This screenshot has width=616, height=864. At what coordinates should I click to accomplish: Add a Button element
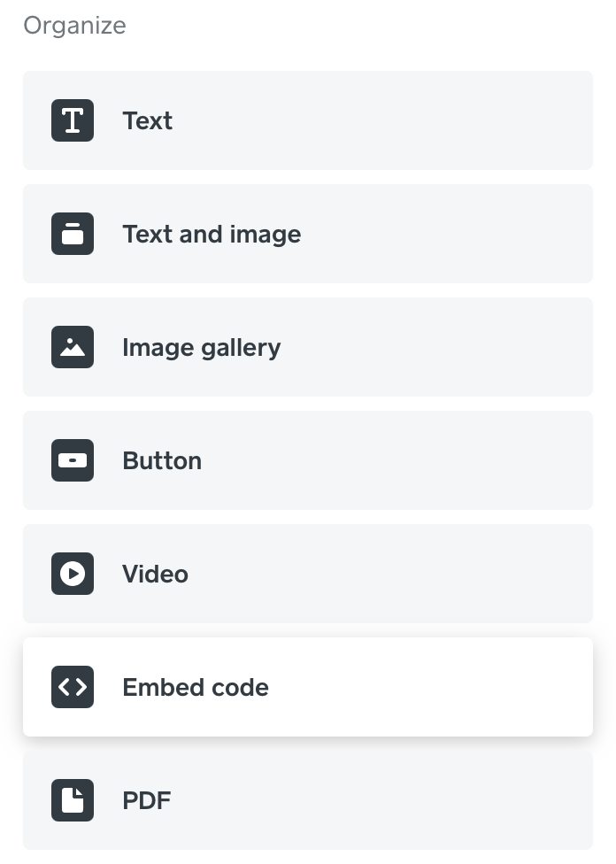[308, 460]
